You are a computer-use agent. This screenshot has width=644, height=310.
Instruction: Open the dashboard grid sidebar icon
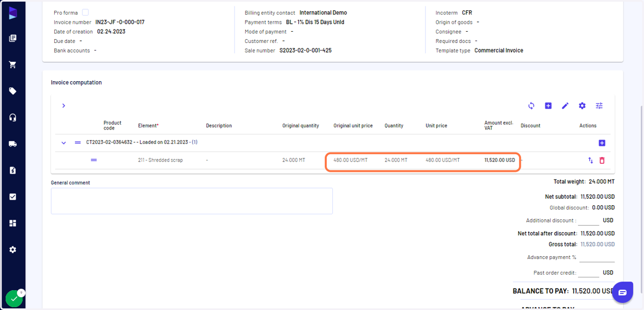[x=13, y=223]
